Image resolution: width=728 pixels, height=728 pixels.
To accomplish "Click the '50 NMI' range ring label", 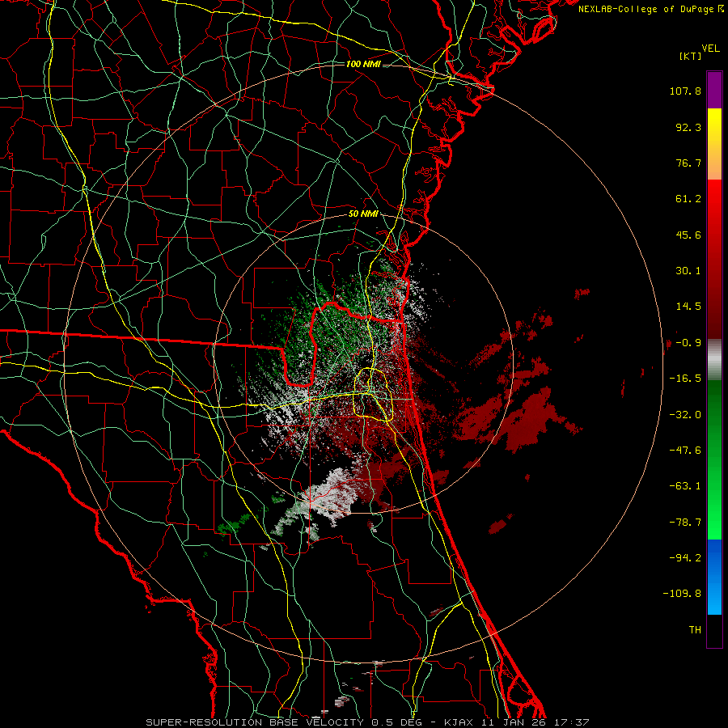I will pyautogui.click(x=363, y=214).
